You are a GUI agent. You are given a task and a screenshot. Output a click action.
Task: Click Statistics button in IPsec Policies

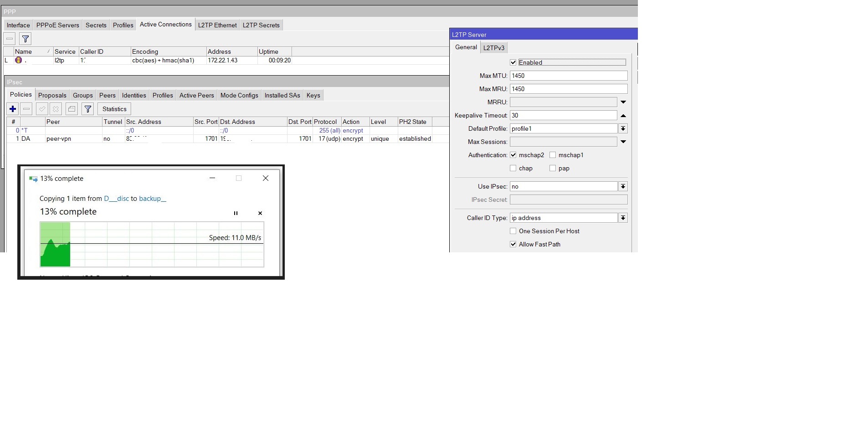tap(114, 109)
